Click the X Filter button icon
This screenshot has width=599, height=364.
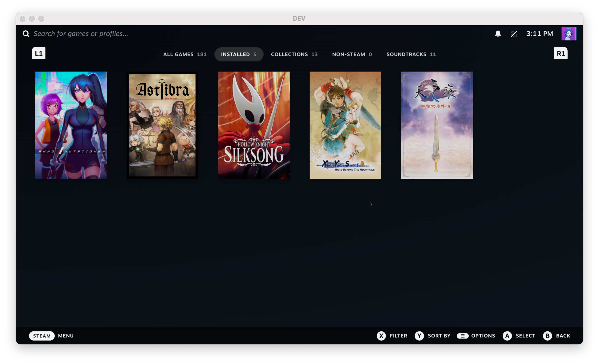[381, 336]
